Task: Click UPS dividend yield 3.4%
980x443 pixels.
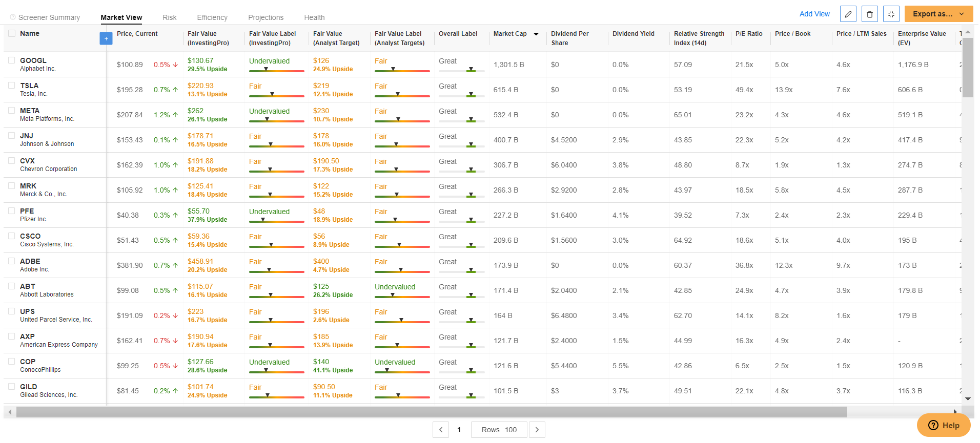Action: click(620, 315)
